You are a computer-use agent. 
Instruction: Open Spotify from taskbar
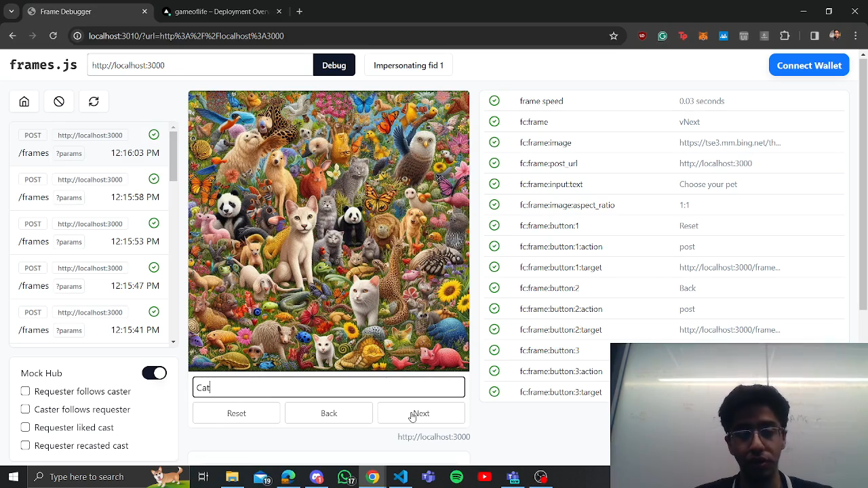[x=456, y=476]
